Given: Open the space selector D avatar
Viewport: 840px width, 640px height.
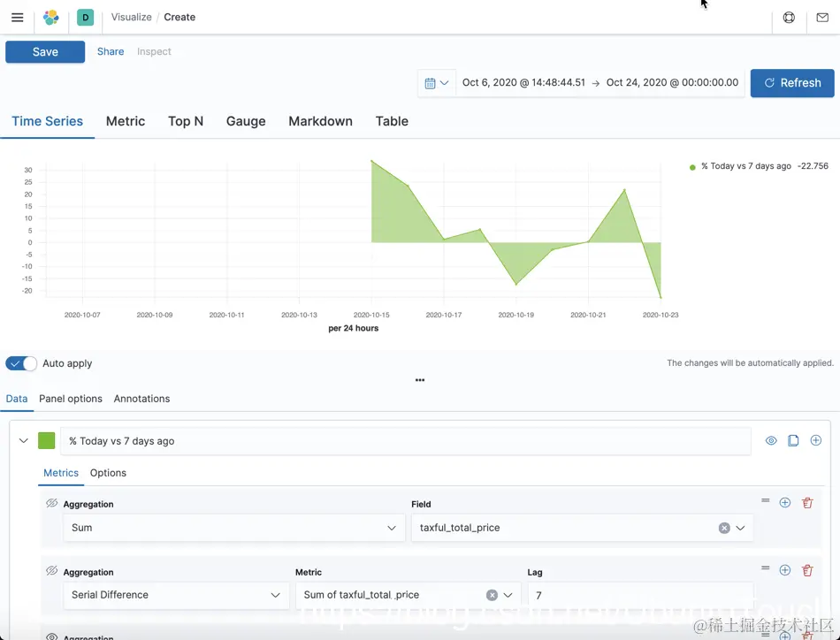Looking at the screenshot, I should (x=85, y=17).
